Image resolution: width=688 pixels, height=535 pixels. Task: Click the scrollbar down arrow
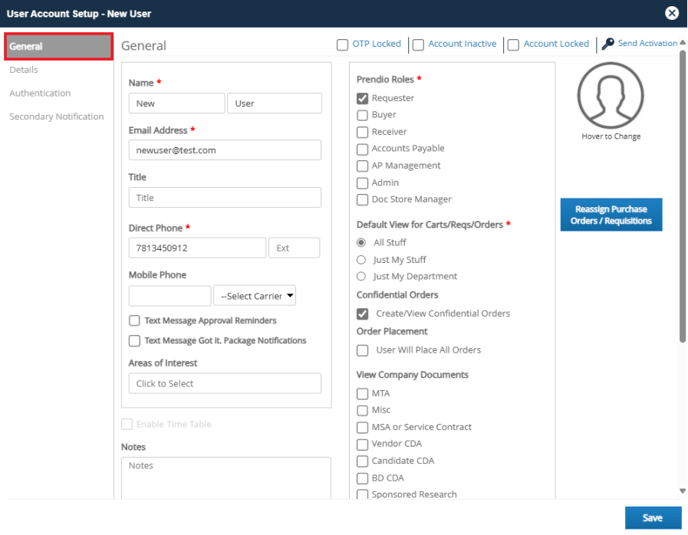tap(682, 491)
